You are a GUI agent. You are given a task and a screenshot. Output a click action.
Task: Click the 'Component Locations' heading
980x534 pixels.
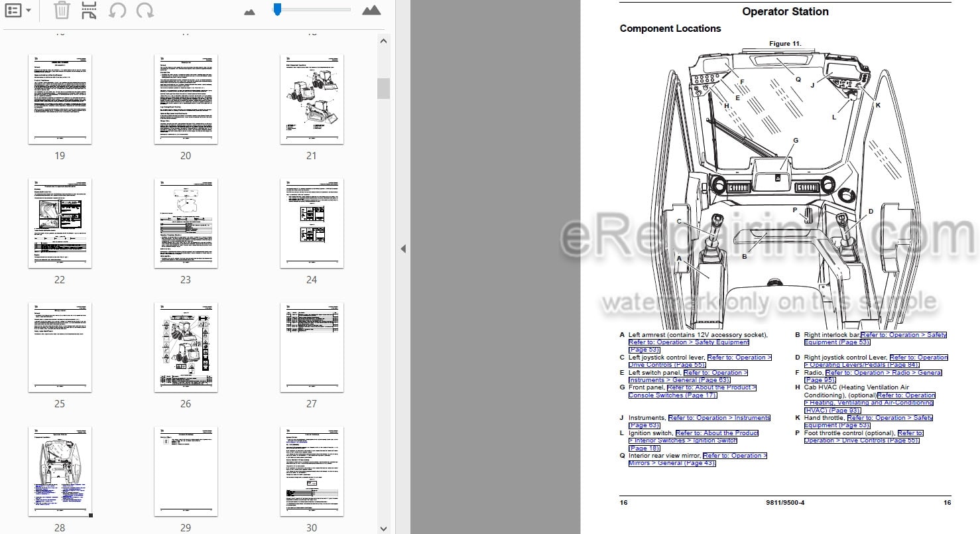(670, 29)
